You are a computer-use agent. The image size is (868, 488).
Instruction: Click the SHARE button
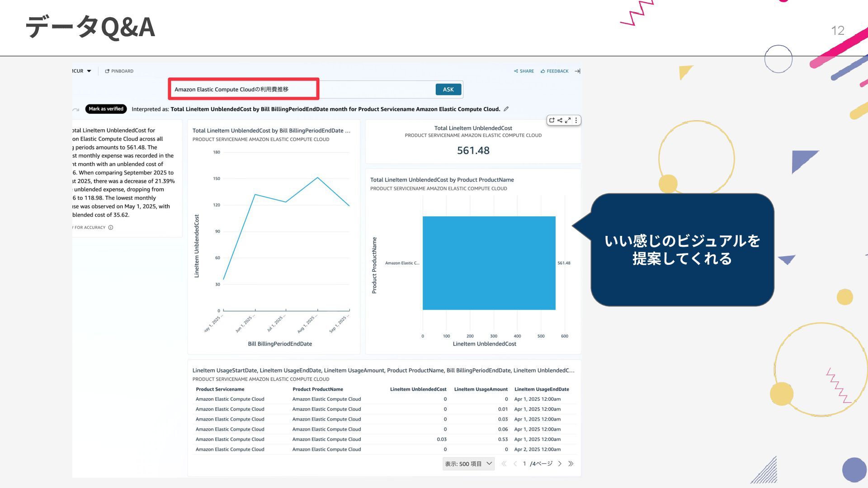click(524, 71)
